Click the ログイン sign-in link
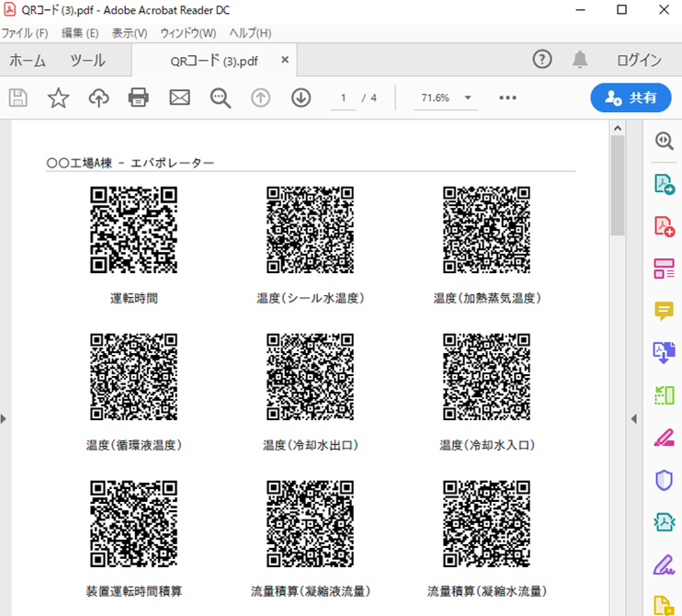 tap(639, 61)
